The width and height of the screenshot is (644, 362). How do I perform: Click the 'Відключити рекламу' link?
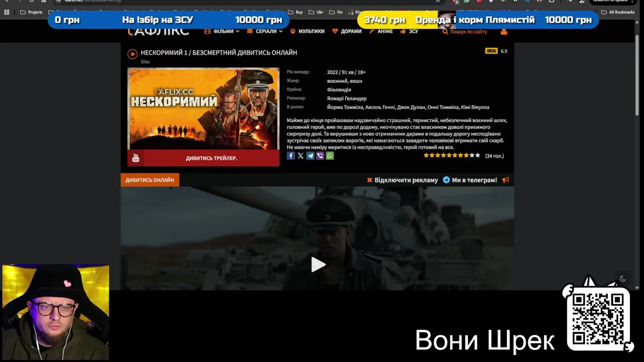click(406, 180)
